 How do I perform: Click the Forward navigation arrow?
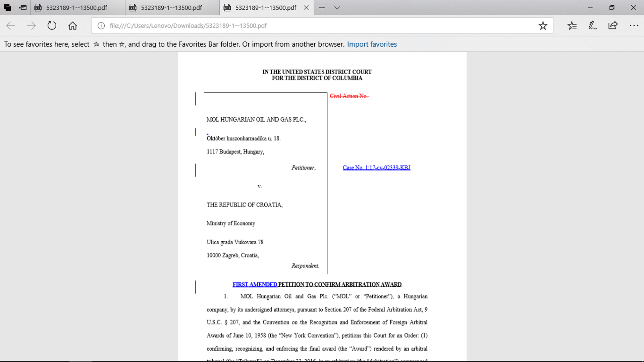pyautogui.click(x=31, y=26)
